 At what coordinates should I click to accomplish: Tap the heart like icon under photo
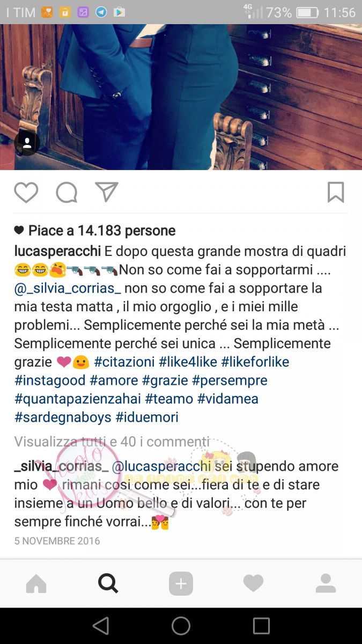(x=26, y=192)
